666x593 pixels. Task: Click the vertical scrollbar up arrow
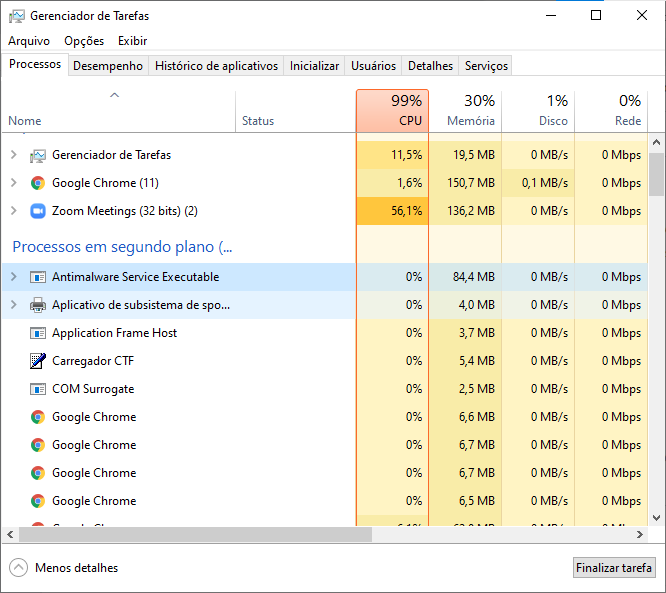click(656, 142)
